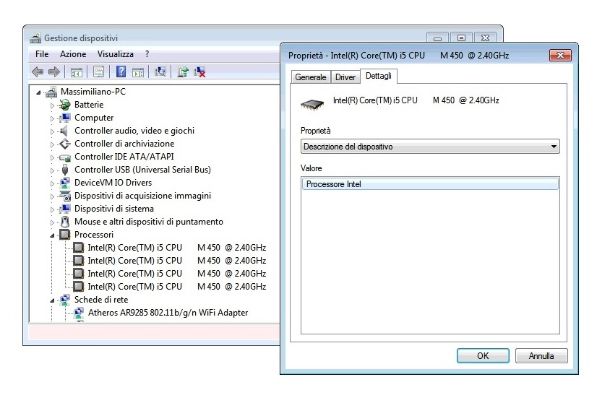Open the Properties sheet toolbar icon
The width and height of the screenshot is (610, 403).
(98, 72)
